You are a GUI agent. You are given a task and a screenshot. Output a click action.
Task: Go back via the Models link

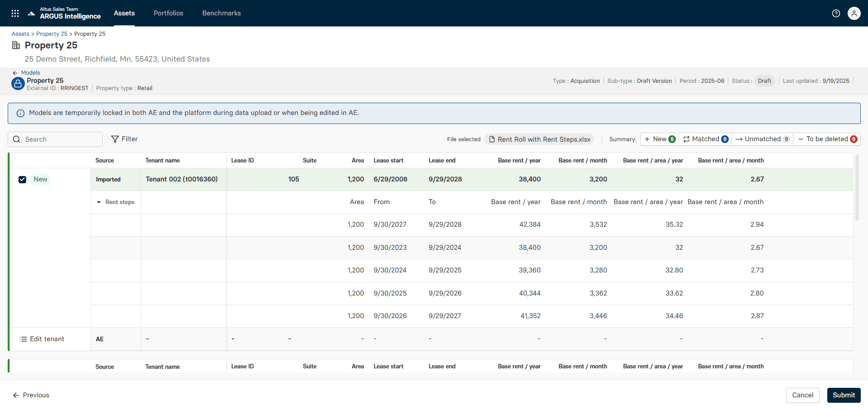click(x=30, y=72)
